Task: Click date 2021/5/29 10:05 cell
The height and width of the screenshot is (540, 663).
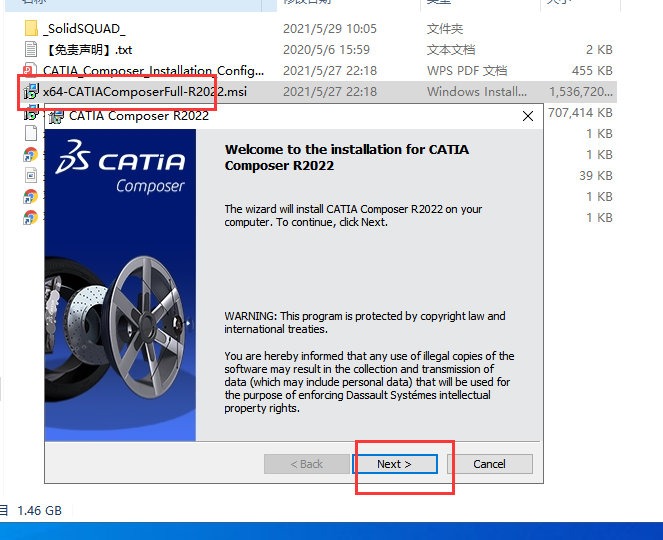Action: tap(330, 29)
